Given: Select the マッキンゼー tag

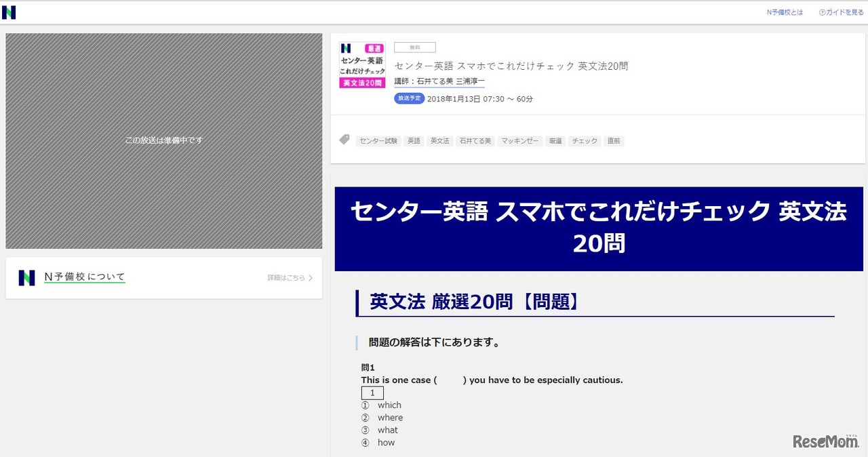Looking at the screenshot, I should tap(519, 141).
